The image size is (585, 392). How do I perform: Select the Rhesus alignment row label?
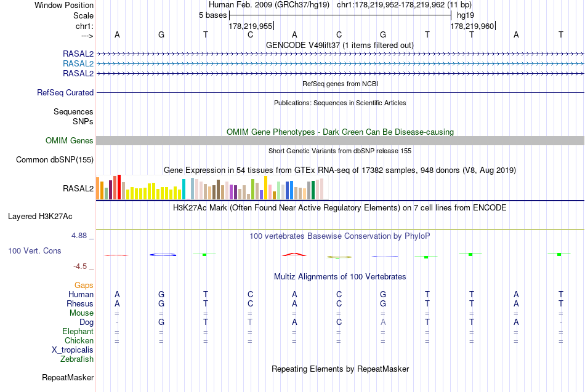click(80, 303)
